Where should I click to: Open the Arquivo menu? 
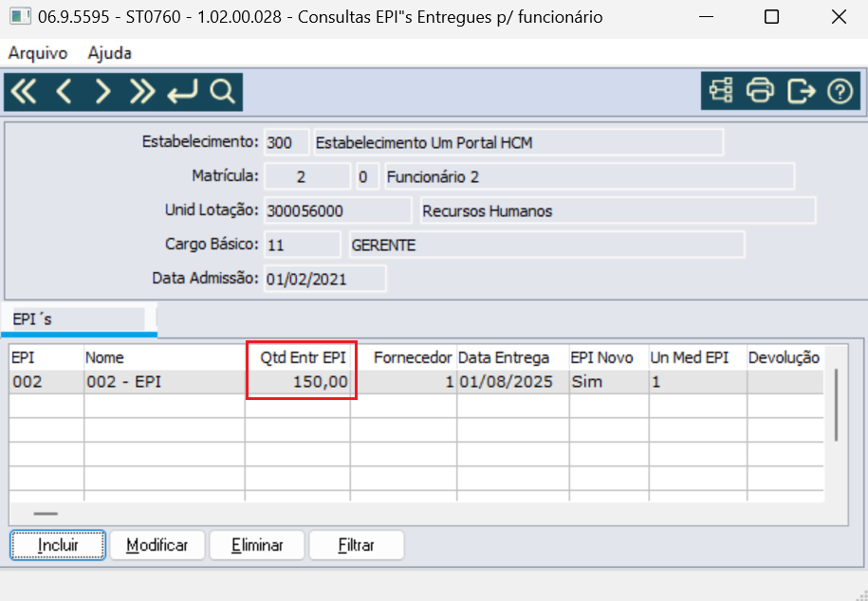(x=38, y=53)
